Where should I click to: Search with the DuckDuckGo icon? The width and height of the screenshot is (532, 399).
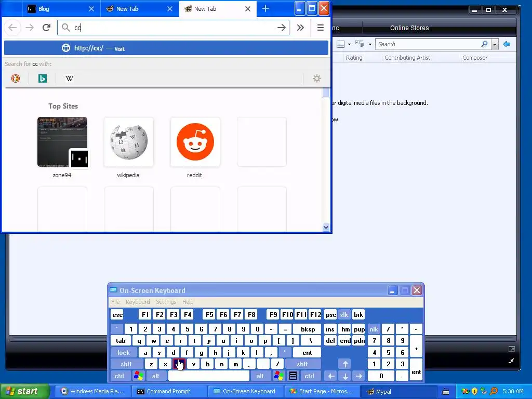tap(16, 78)
